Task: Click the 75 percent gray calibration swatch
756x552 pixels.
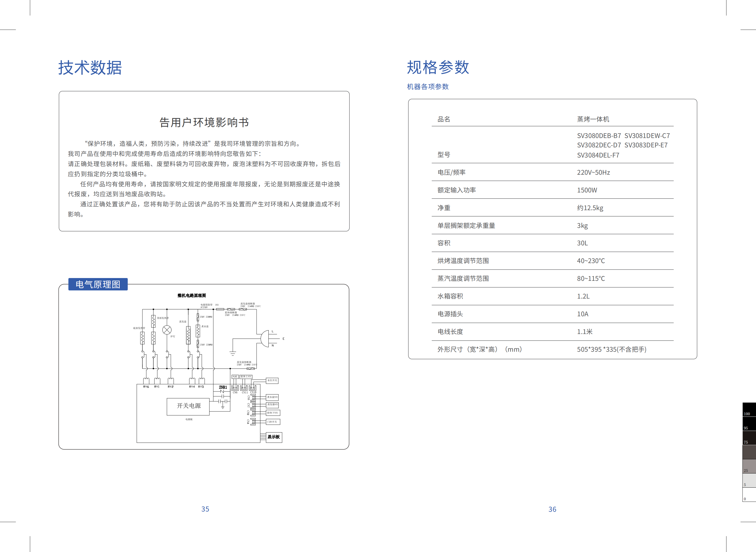Action: (749, 438)
